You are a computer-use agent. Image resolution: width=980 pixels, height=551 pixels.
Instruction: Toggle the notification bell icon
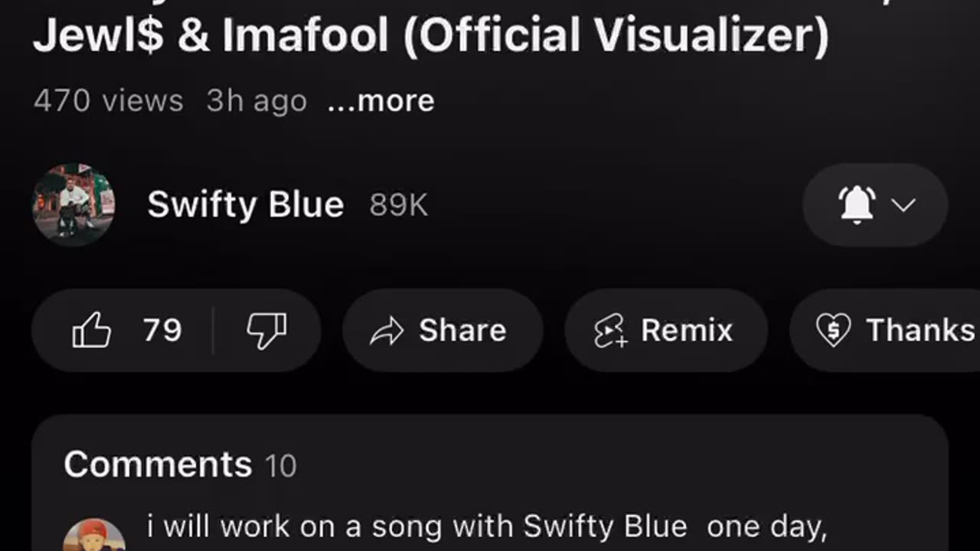pyautogui.click(x=857, y=204)
